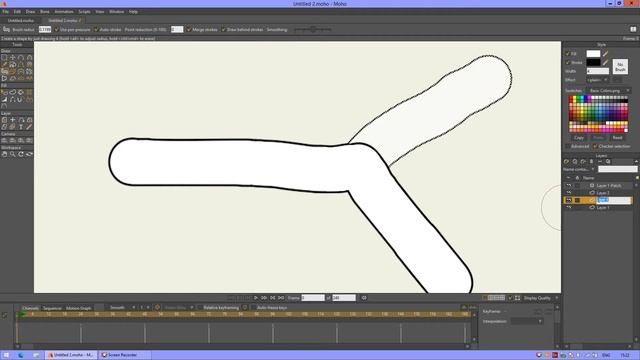Select the Magnet tool
The width and height of the screenshot is (640, 360).
click(x=29, y=64)
